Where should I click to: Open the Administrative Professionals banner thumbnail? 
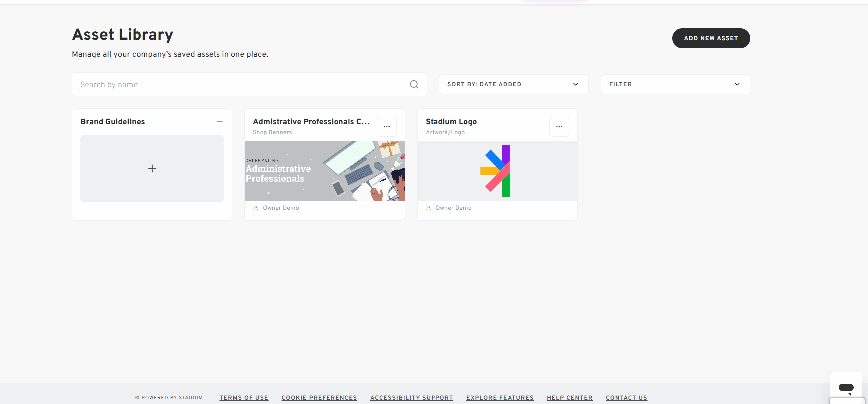325,171
